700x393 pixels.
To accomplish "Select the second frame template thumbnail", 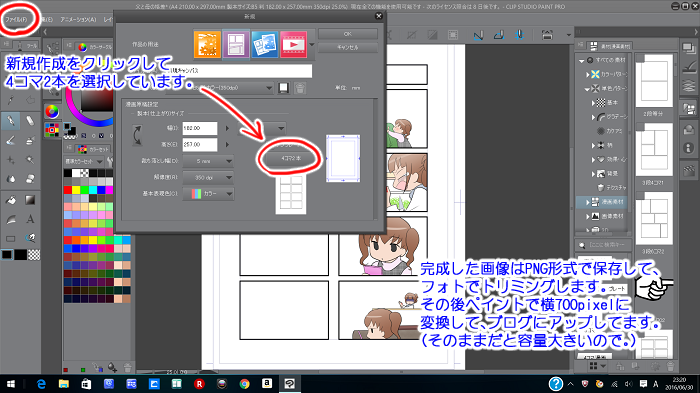I will 654,151.
